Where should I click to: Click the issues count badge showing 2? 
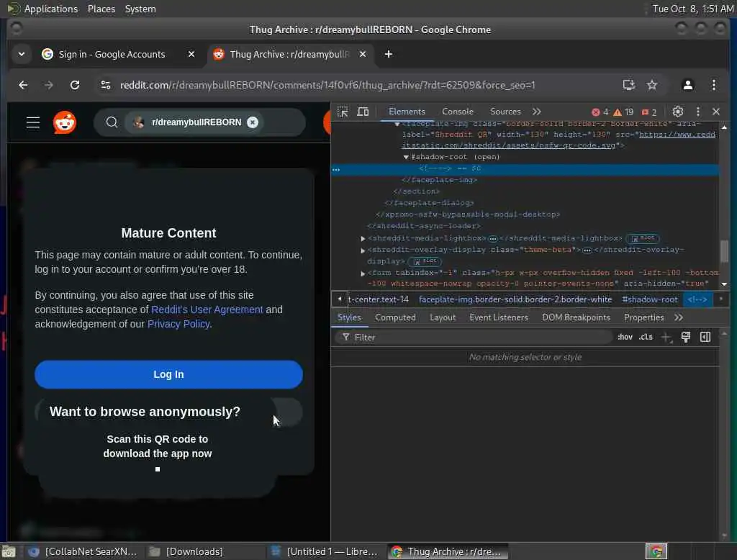(649, 112)
